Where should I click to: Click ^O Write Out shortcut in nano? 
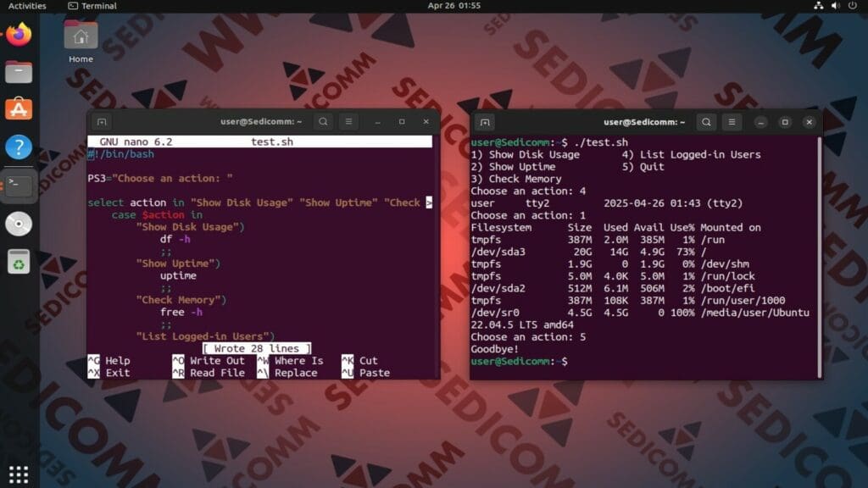click(x=209, y=361)
